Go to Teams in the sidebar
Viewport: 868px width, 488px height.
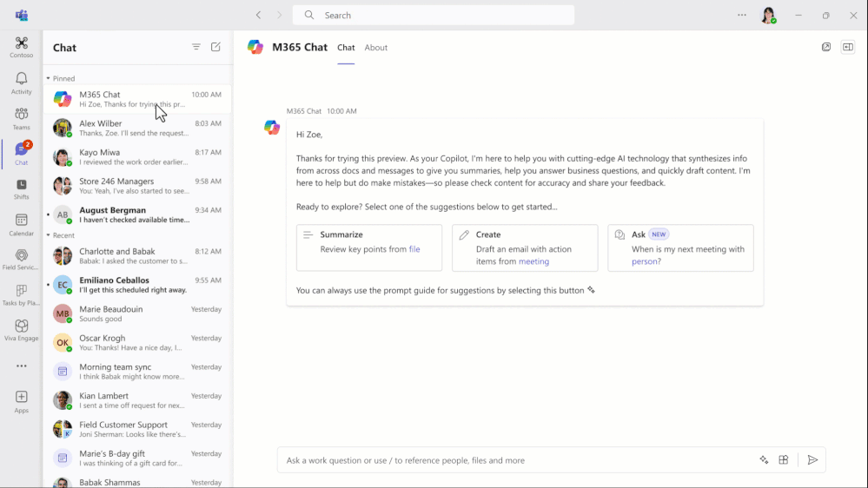pyautogui.click(x=21, y=118)
